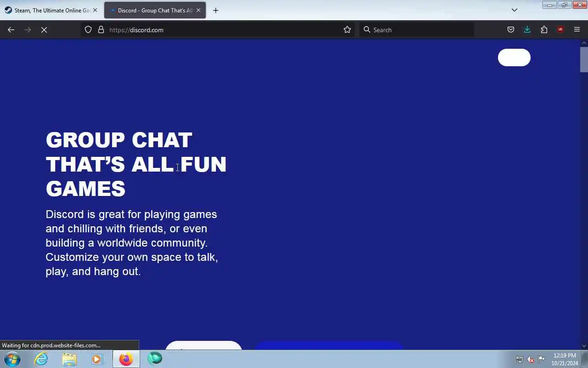Close the Discord tab
Image resolution: width=588 pixels, height=368 pixels.
[198, 10]
